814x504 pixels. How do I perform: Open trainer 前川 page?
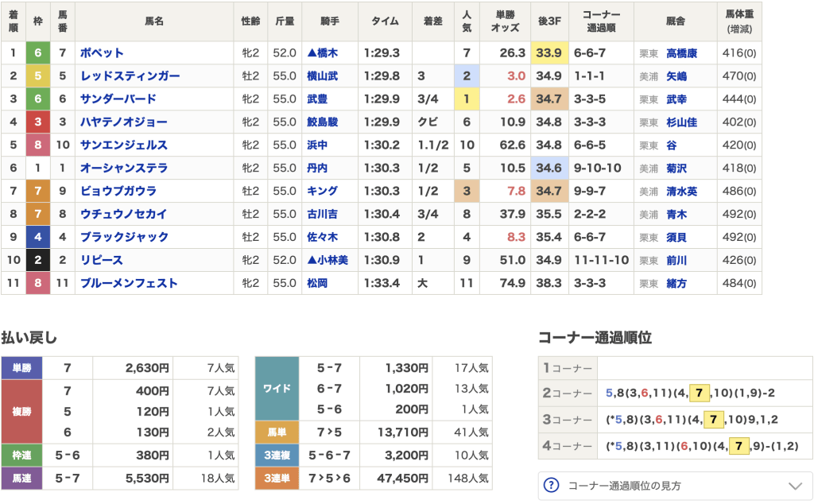(676, 260)
